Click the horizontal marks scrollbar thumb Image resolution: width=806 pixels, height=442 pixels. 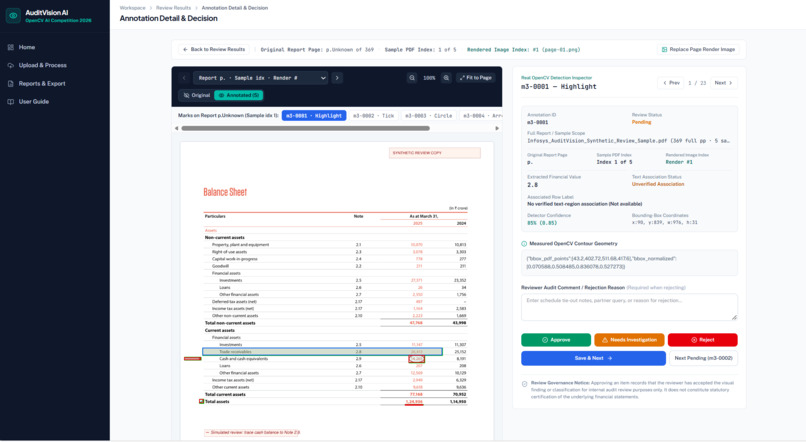point(305,128)
